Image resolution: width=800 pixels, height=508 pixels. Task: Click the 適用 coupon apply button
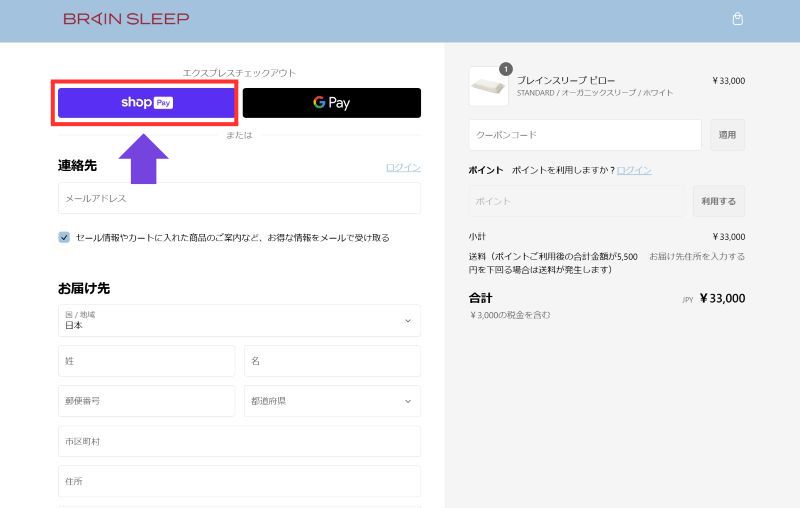(x=727, y=135)
